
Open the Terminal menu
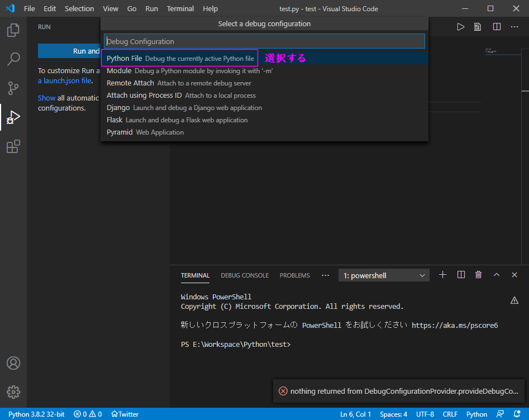pyautogui.click(x=180, y=9)
